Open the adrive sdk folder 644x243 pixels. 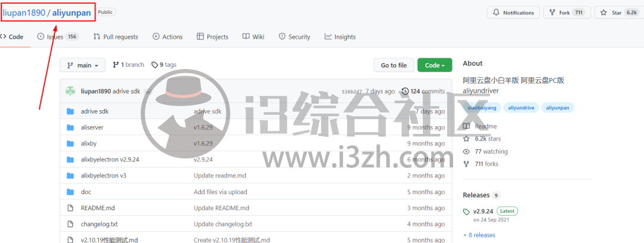95,111
